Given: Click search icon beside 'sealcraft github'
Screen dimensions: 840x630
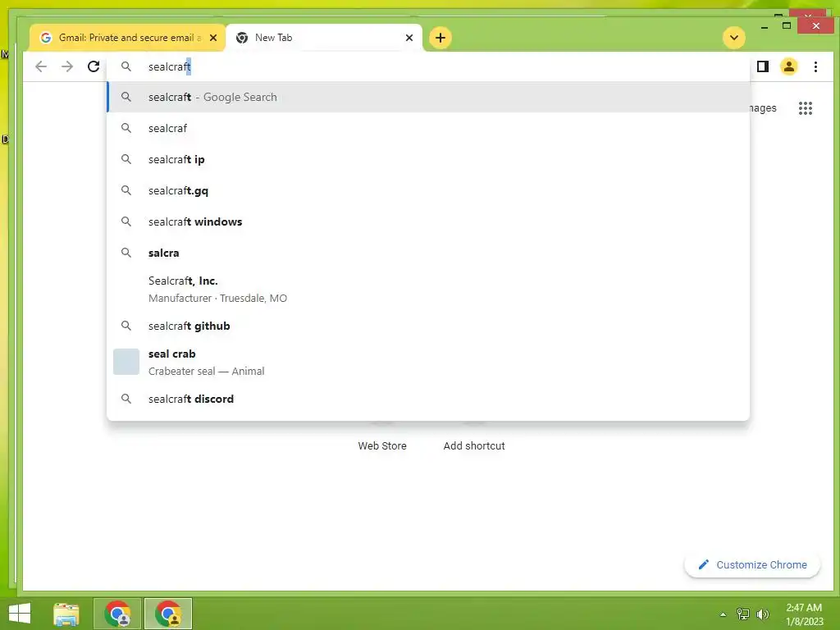Looking at the screenshot, I should 126,325.
